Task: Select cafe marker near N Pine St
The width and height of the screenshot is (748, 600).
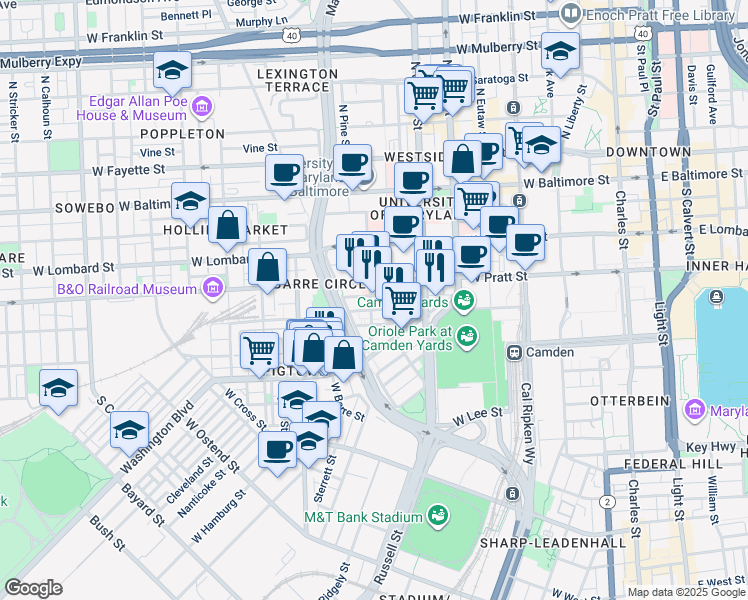Action: (x=353, y=164)
